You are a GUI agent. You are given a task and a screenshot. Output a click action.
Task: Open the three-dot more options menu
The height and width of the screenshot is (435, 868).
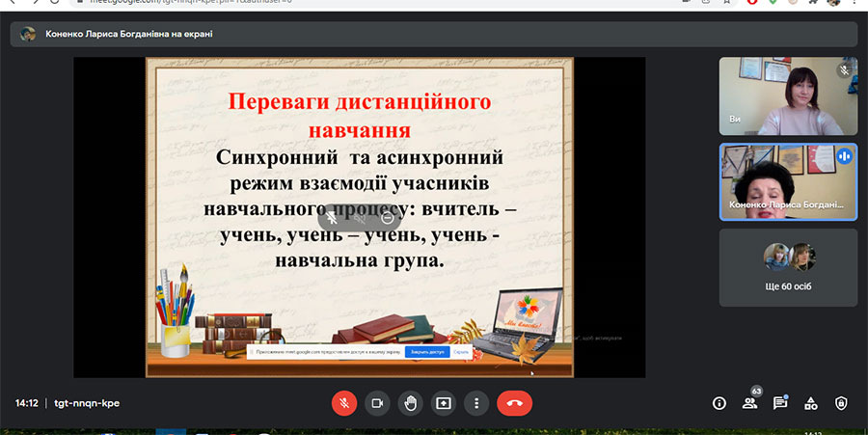tap(476, 403)
